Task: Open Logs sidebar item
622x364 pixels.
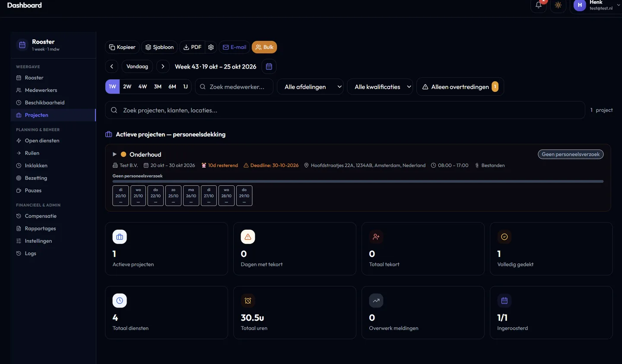Action: [53, 253]
